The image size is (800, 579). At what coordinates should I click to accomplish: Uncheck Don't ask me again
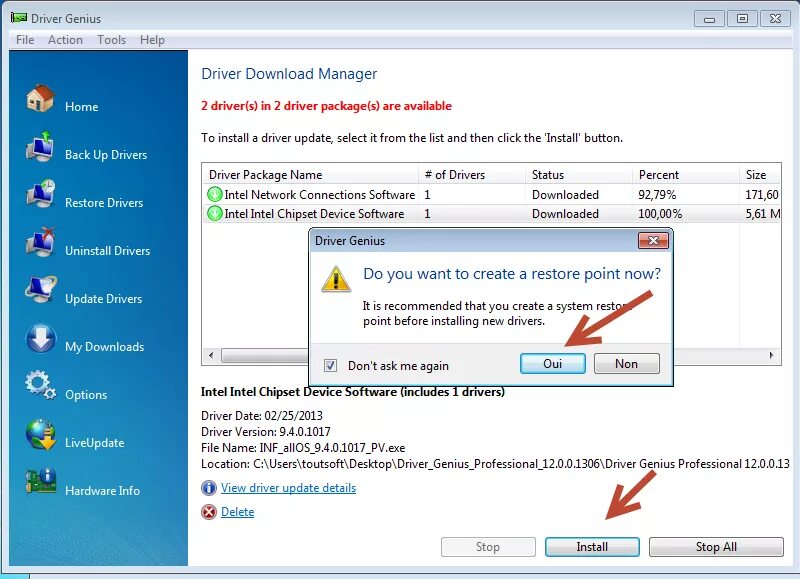330,365
